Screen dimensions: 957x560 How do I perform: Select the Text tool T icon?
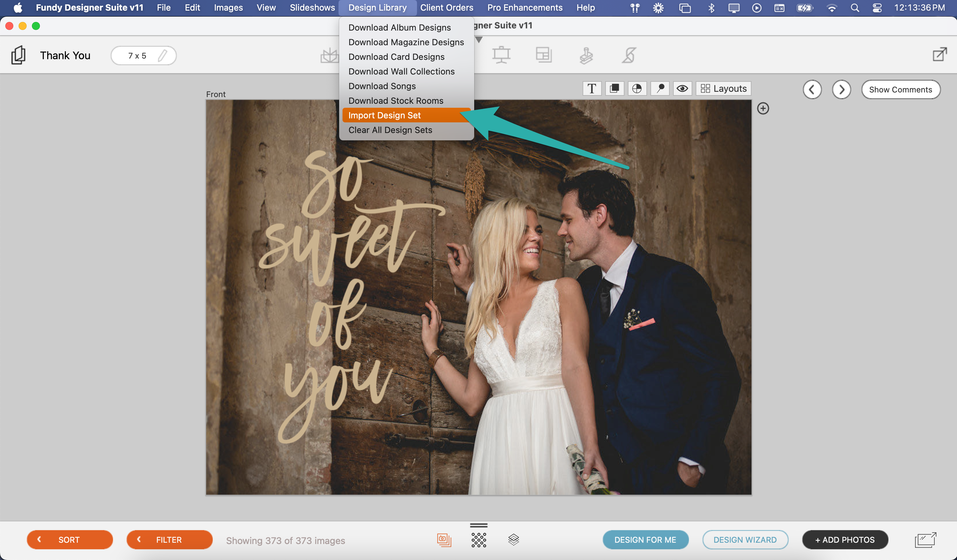(x=592, y=88)
